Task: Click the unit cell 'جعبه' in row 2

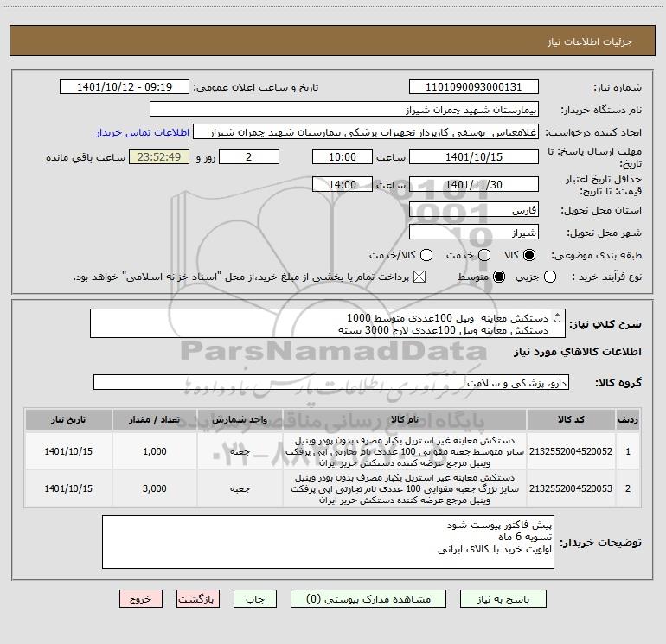Action: point(240,488)
